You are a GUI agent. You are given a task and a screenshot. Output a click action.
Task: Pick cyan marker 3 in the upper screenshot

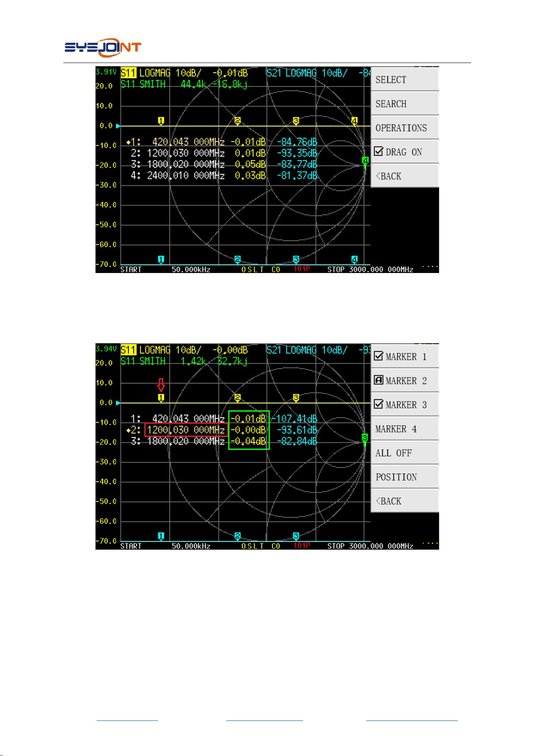click(296, 260)
